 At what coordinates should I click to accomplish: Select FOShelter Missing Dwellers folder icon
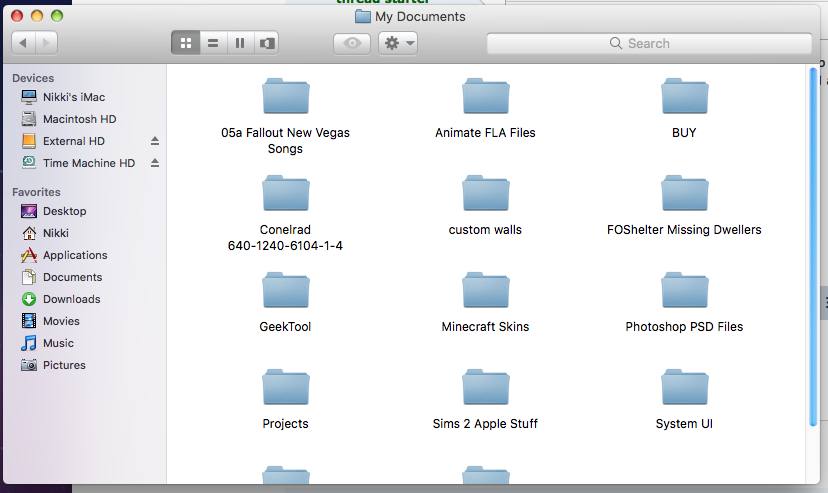(x=684, y=193)
